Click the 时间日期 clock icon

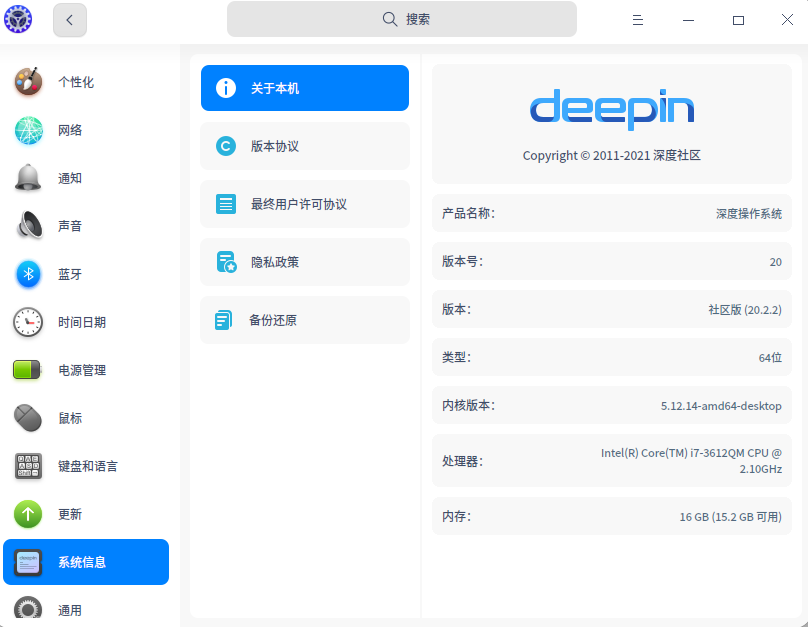28,322
